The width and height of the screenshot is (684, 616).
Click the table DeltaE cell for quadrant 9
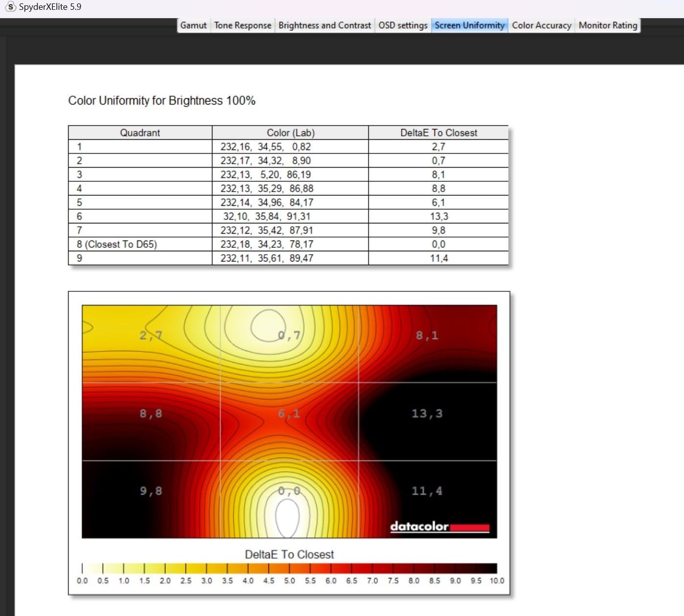tap(439, 258)
